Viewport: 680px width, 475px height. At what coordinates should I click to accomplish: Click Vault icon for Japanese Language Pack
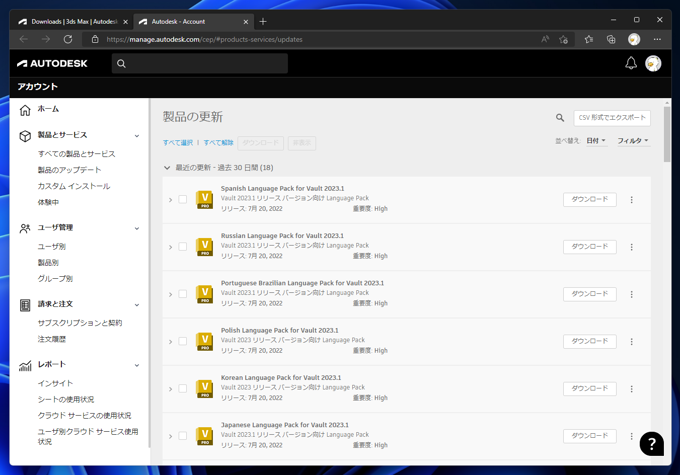(204, 436)
